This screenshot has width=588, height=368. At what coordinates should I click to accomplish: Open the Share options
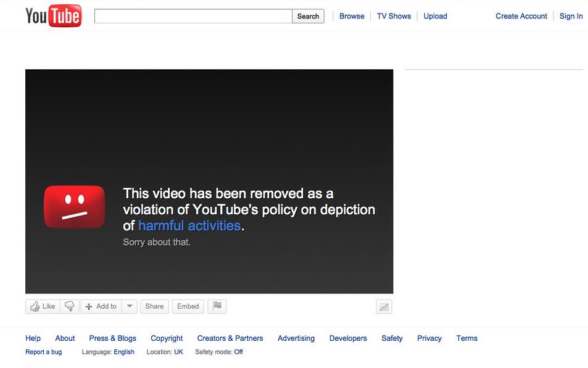pos(154,306)
